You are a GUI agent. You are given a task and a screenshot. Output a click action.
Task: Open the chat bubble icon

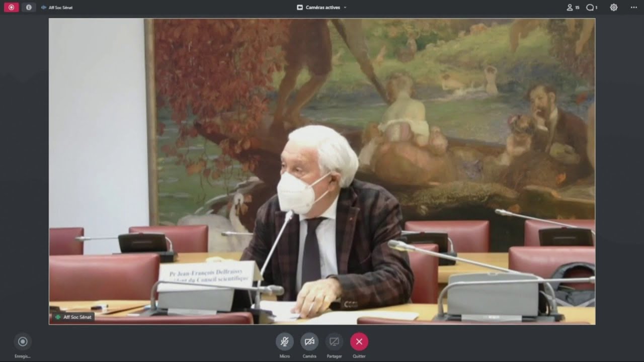590,8
